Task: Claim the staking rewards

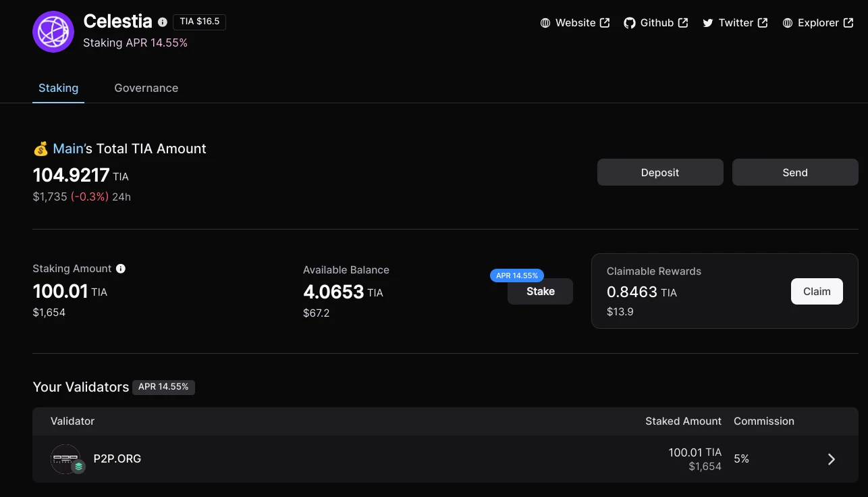Action: [x=817, y=292]
